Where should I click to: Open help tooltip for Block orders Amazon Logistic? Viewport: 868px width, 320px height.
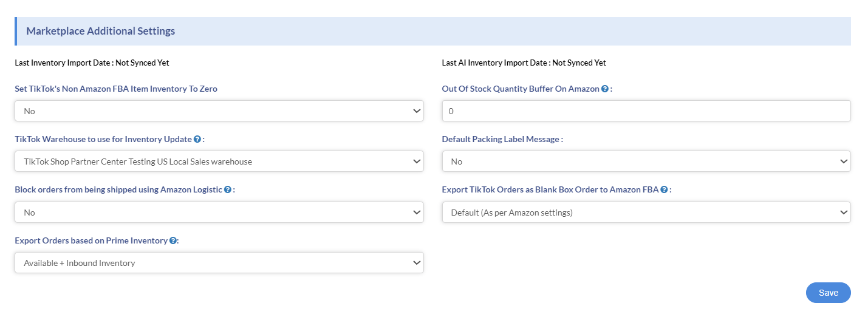[x=228, y=189]
